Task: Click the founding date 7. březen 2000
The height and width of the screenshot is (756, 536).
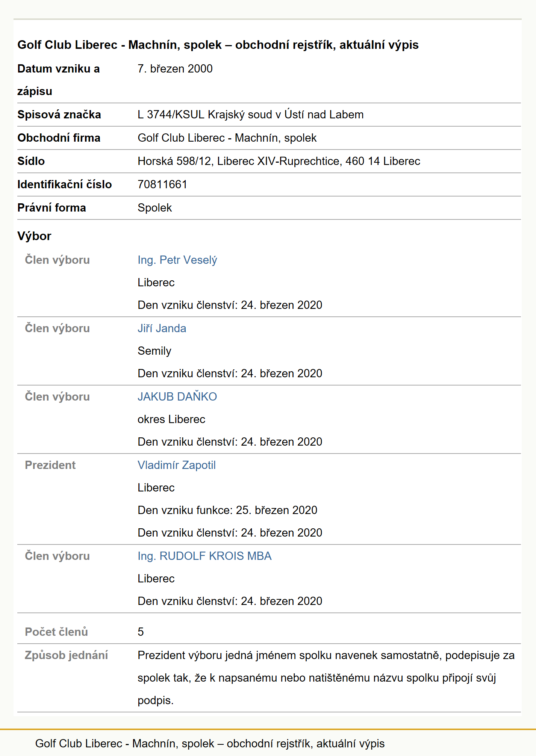Action: pyautogui.click(x=175, y=69)
